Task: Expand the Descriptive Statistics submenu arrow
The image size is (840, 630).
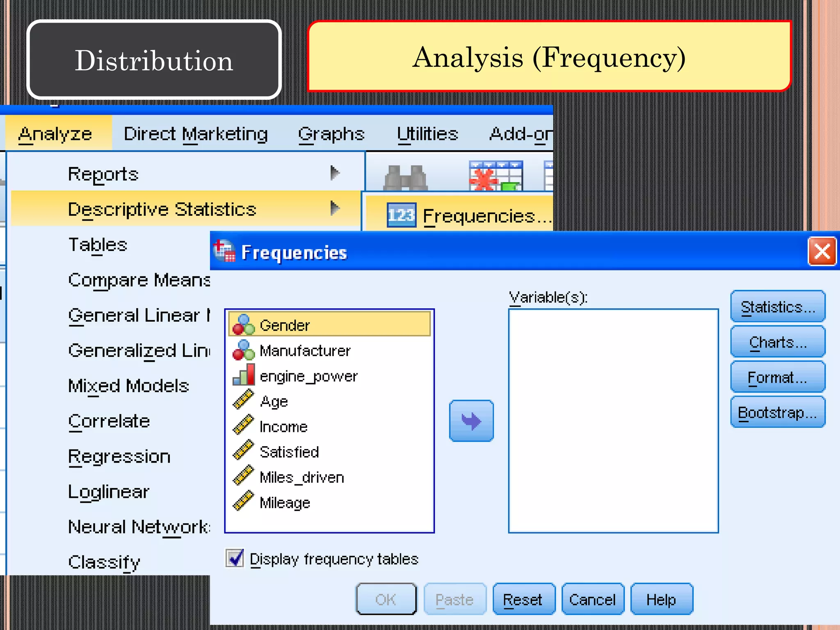Action: click(x=335, y=208)
